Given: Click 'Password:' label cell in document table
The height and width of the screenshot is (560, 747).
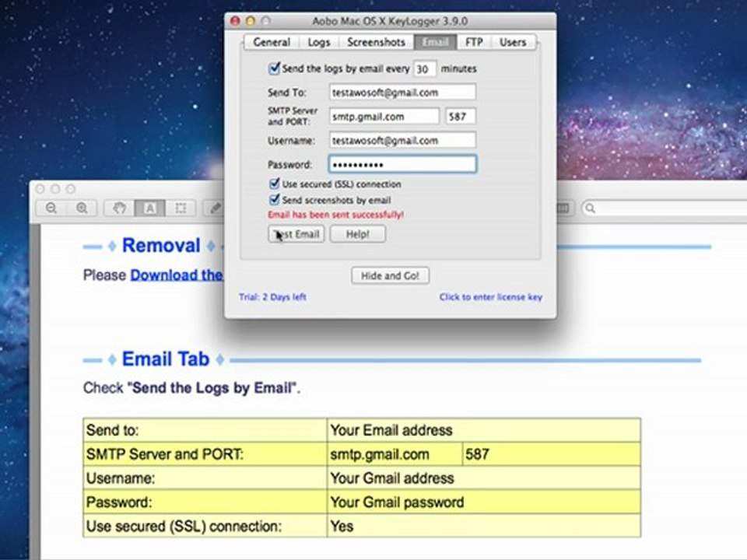Looking at the screenshot, I should [205, 502].
